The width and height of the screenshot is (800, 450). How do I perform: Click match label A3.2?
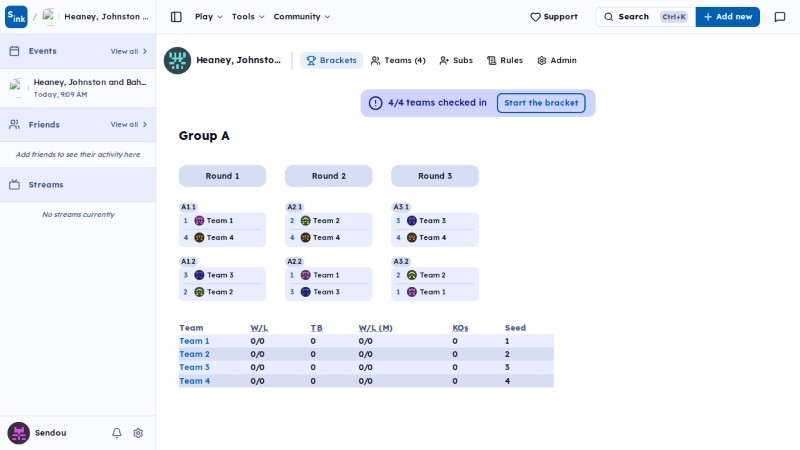401,261
